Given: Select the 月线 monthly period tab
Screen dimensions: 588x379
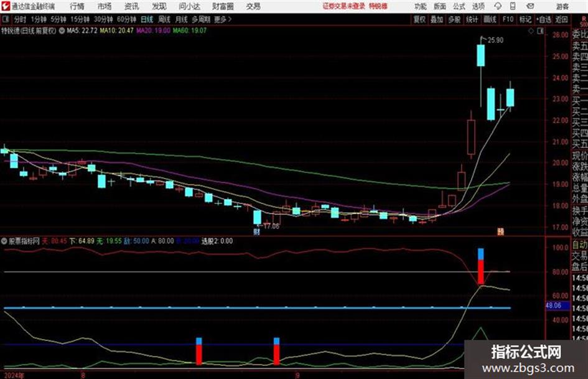Looking at the screenshot, I should pyautogui.click(x=182, y=19).
